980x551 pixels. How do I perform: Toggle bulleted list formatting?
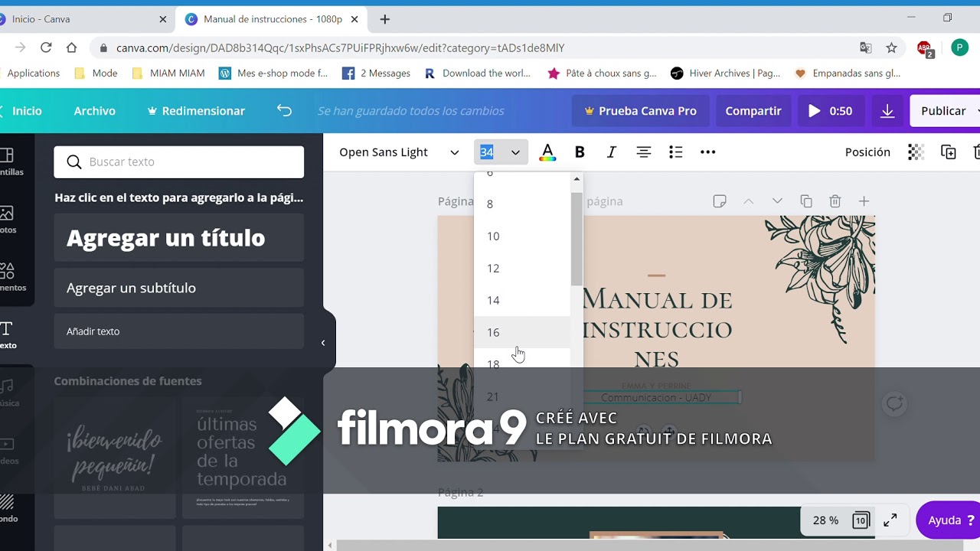(x=675, y=152)
